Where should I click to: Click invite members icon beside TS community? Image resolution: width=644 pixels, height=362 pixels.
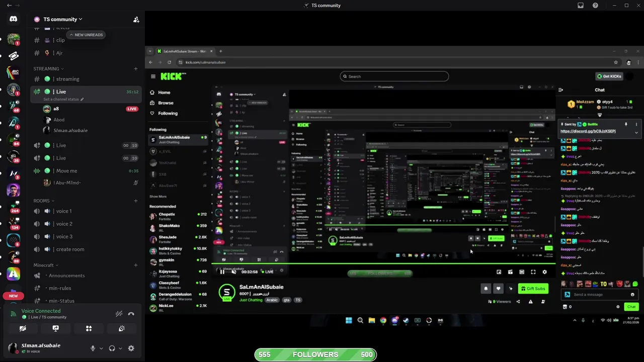[x=136, y=20]
